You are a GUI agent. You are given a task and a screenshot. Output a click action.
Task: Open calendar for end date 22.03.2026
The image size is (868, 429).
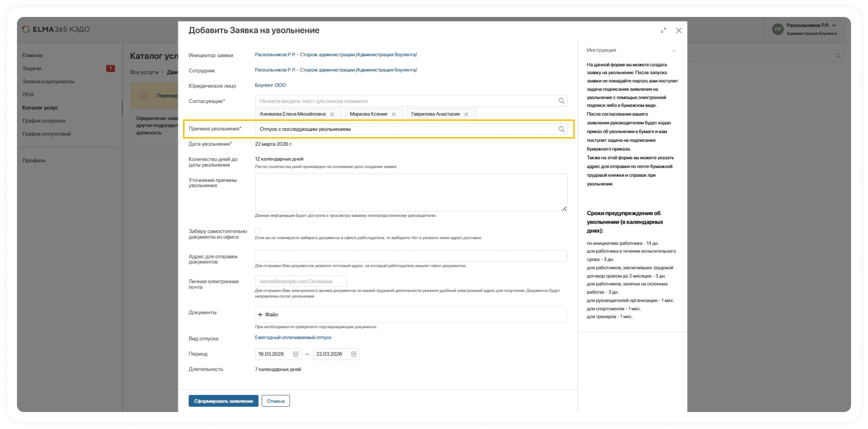[x=353, y=354]
